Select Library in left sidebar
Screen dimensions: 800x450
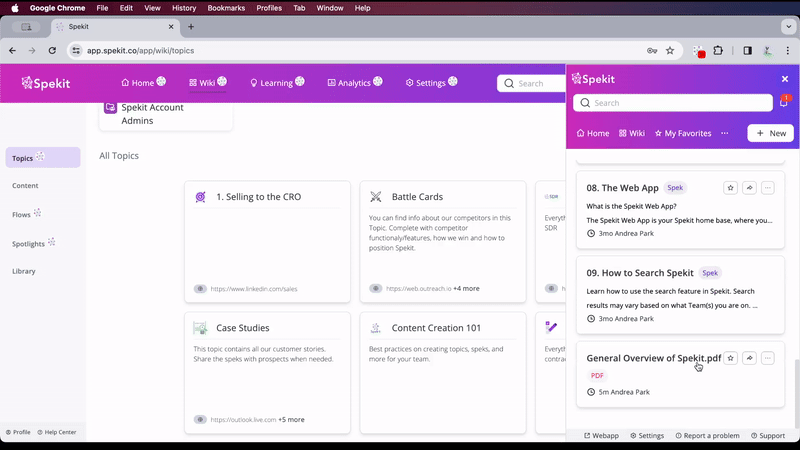click(23, 271)
